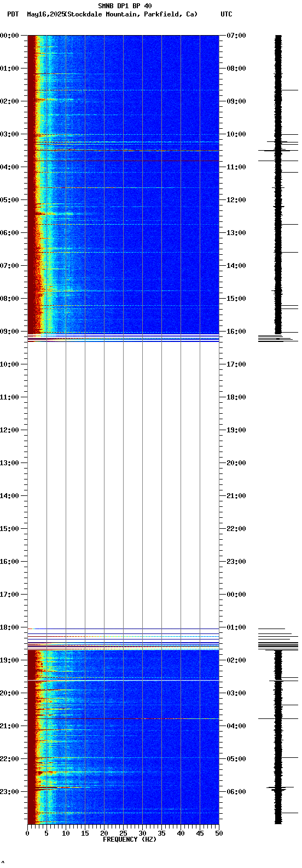Image resolution: width=302 pixels, height=868 pixels.
Task: Click the UTC axis label '18:00'
Action: point(236,397)
